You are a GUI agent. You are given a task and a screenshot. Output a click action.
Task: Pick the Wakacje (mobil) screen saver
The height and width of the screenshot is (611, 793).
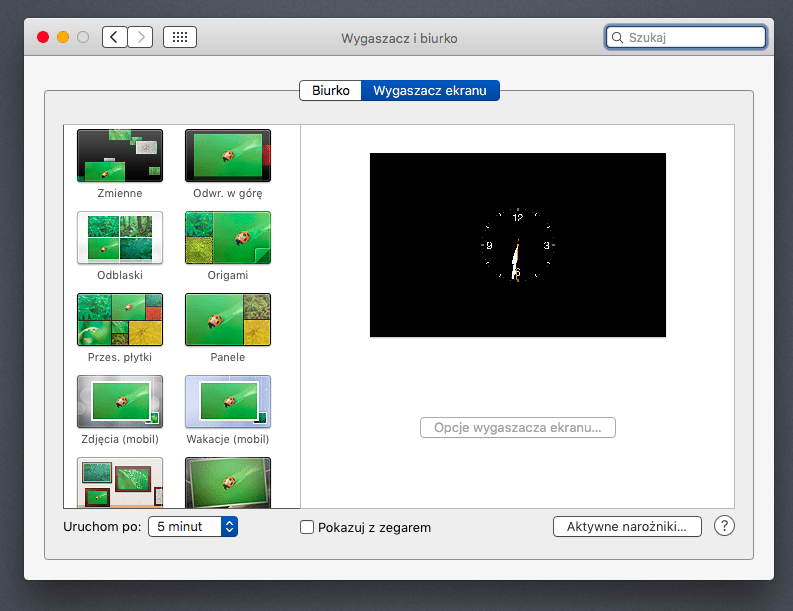click(227, 402)
